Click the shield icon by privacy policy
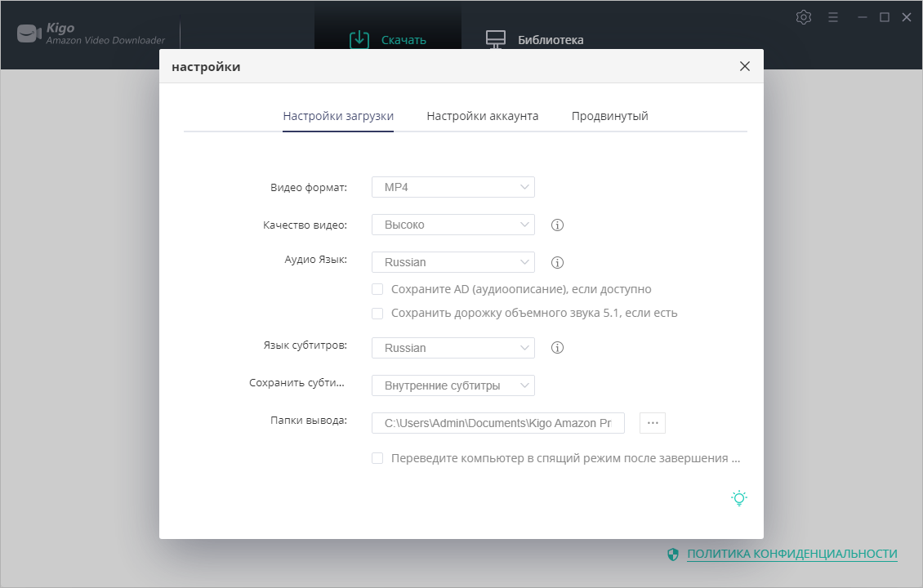This screenshot has width=923, height=588. coord(673,554)
